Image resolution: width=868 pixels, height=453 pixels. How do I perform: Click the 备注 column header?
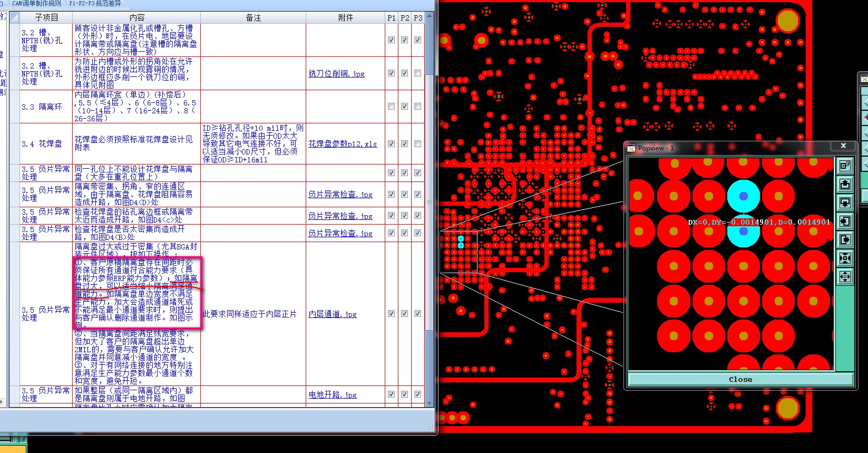tap(253, 17)
